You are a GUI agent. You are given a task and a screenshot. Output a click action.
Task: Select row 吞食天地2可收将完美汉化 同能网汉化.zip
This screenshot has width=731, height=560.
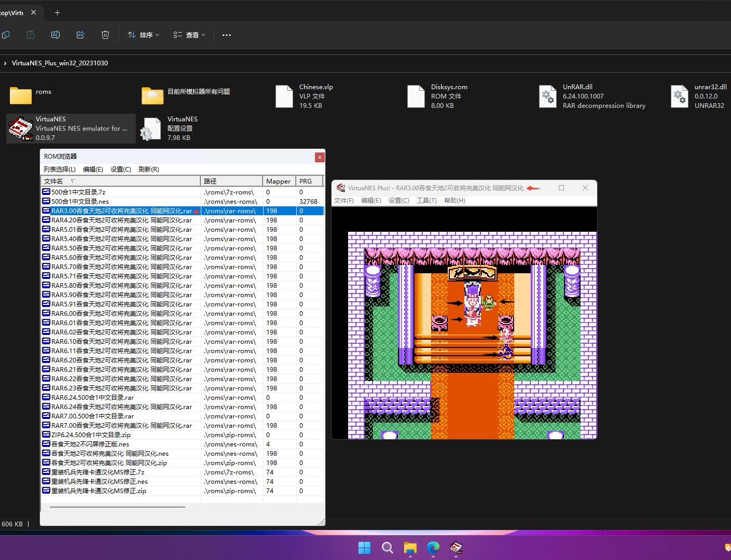tap(183, 463)
